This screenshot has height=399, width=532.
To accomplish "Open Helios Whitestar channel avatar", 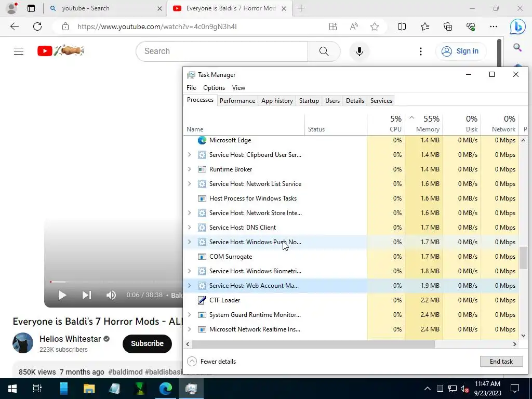I will 23,343.
